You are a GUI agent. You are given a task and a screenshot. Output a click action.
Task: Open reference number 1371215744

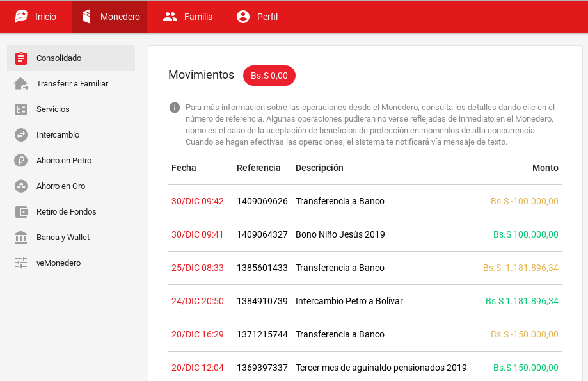tap(262, 334)
